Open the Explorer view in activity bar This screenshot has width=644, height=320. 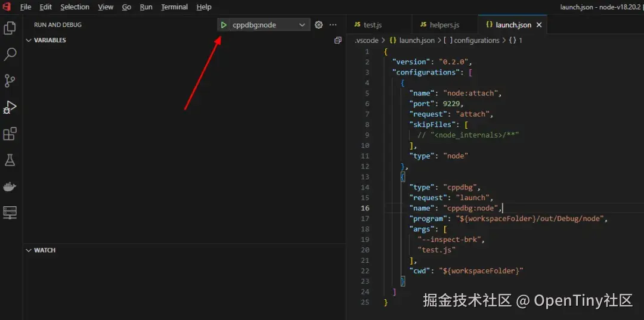[10, 28]
